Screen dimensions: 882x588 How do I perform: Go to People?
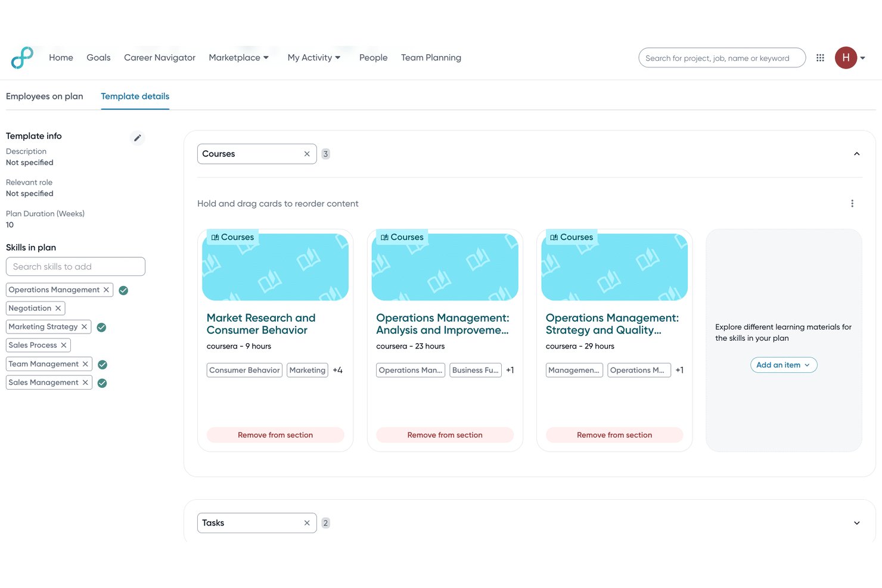pos(373,58)
